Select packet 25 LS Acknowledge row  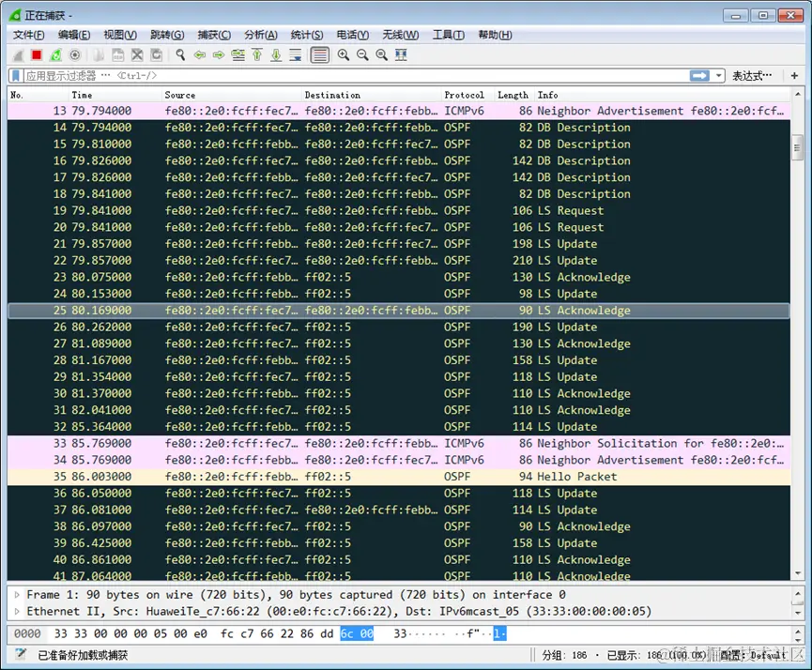tap(399, 311)
